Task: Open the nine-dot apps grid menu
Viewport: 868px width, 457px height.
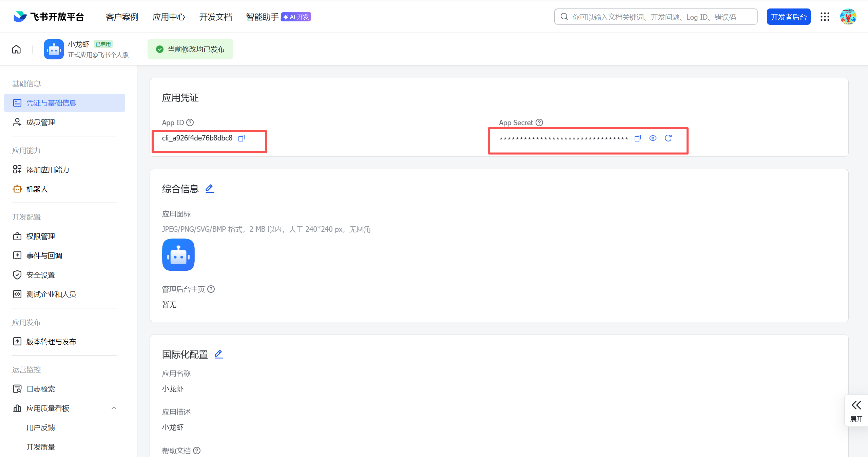Action: click(x=825, y=17)
